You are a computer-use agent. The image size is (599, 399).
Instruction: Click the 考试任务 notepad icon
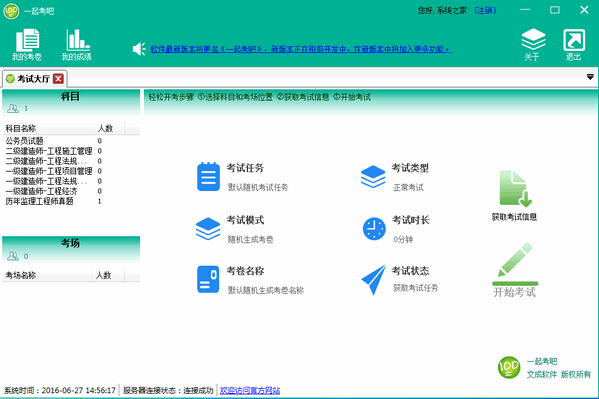[208, 177]
